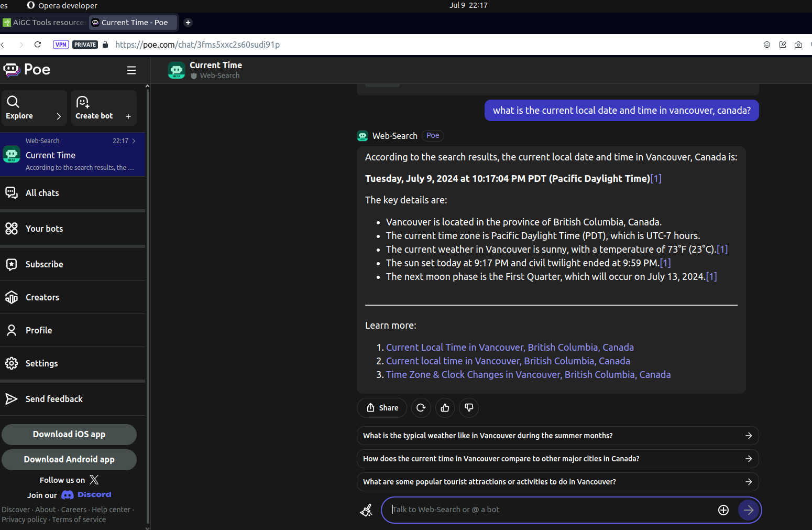
Task: Click the address bar URL
Action: pos(197,45)
